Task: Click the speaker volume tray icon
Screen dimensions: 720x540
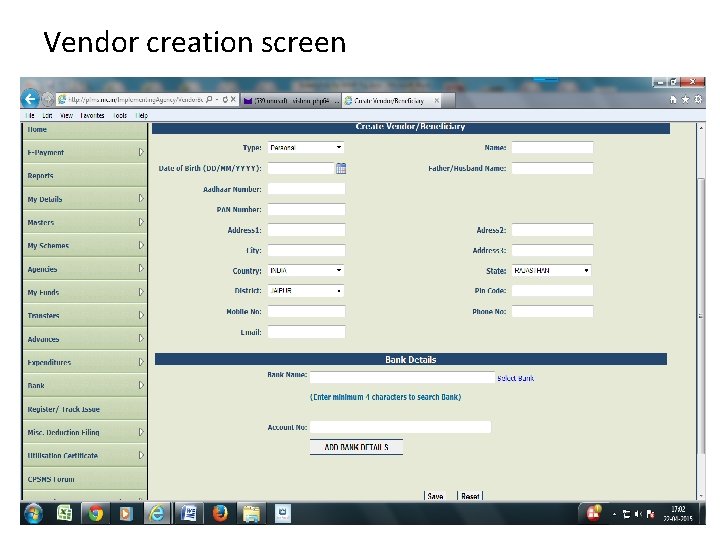Action: (638, 514)
